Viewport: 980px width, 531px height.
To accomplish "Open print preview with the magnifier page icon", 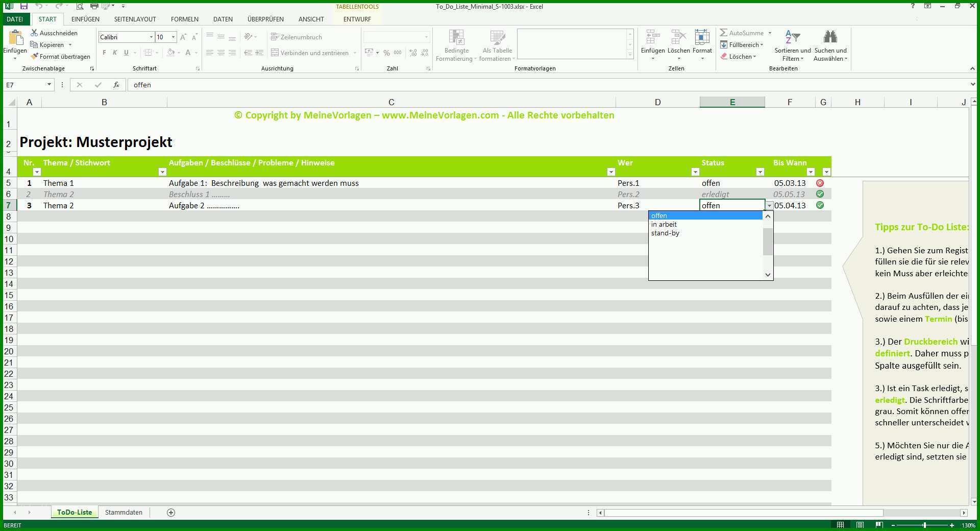I will pyautogui.click(x=80, y=6).
